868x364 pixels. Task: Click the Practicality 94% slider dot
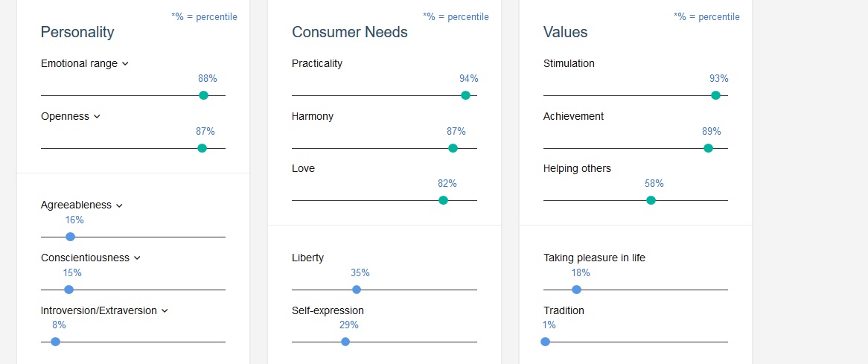(x=466, y=95)
